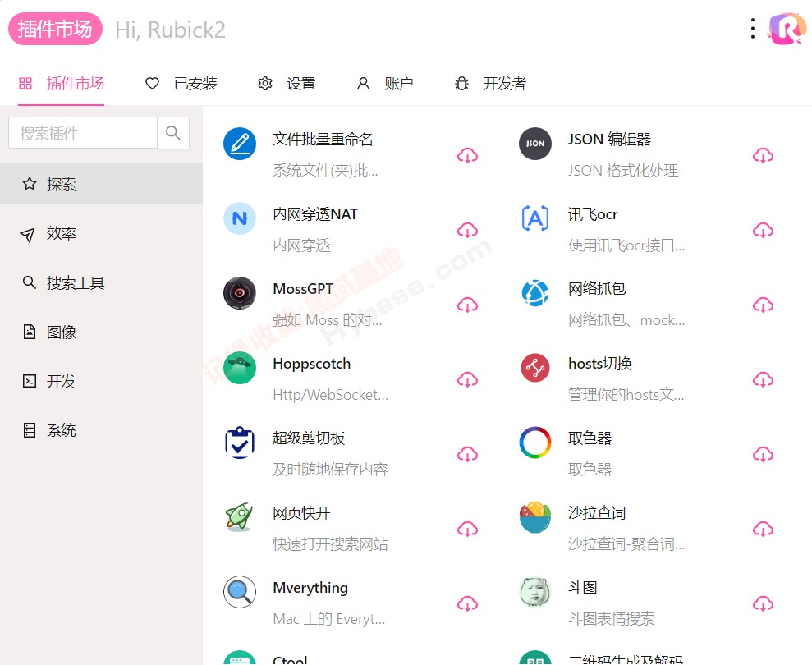Open the 设置 tab

(x=287, y=84)
